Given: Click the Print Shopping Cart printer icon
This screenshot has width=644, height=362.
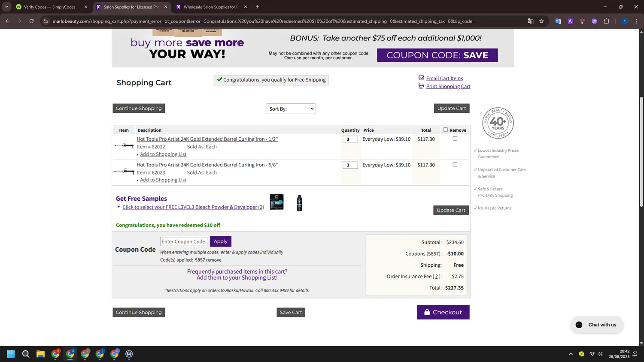Looking at the screenshot, I should point(421,86).
